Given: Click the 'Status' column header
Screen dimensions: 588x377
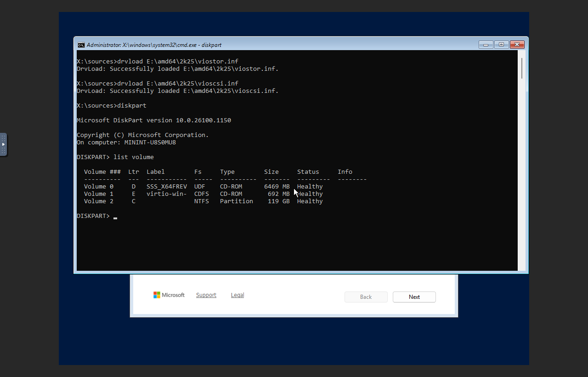Looking at the screenshot, I should tap(308, 172).
